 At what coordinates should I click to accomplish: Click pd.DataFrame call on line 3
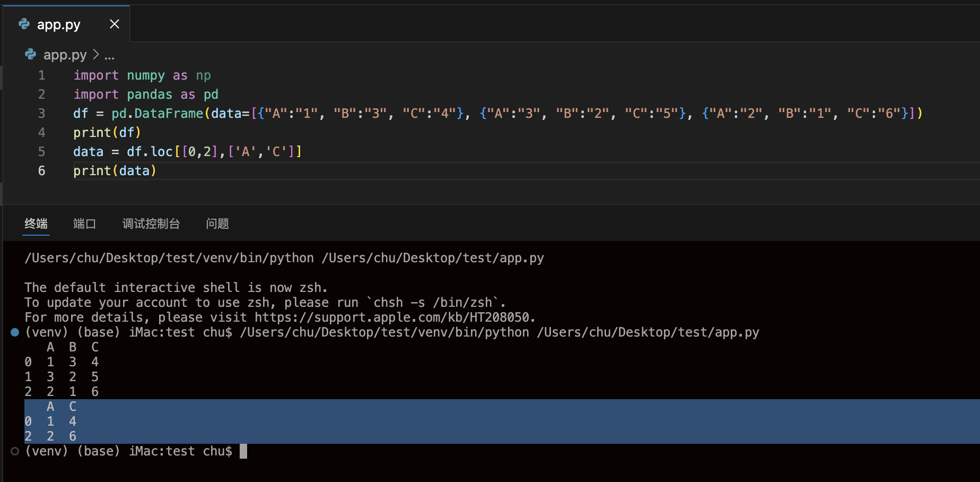(x=157, y=114)
